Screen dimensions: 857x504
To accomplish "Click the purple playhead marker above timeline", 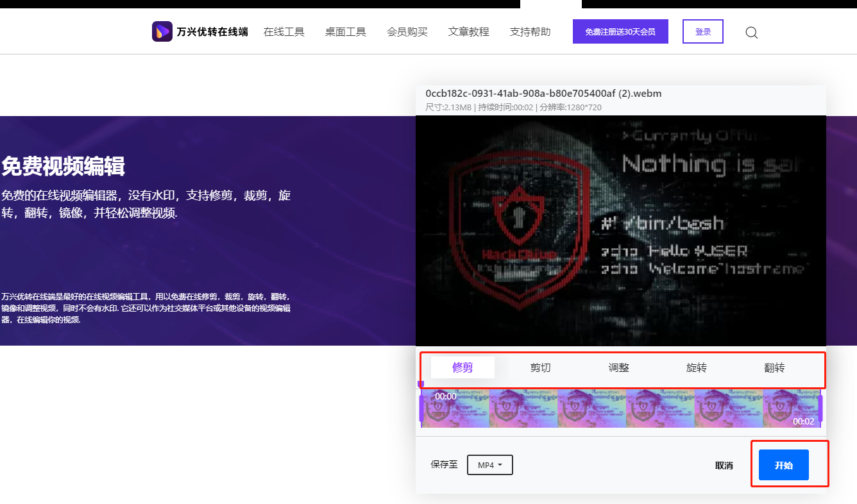I will click(x=421, y=385).
